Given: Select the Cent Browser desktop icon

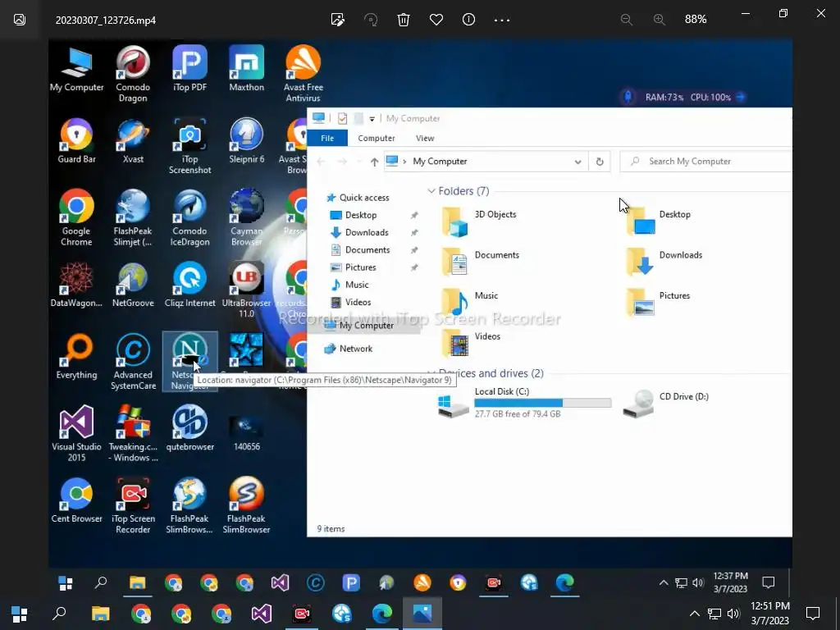Looking at the screenshot, I should 76,500.
